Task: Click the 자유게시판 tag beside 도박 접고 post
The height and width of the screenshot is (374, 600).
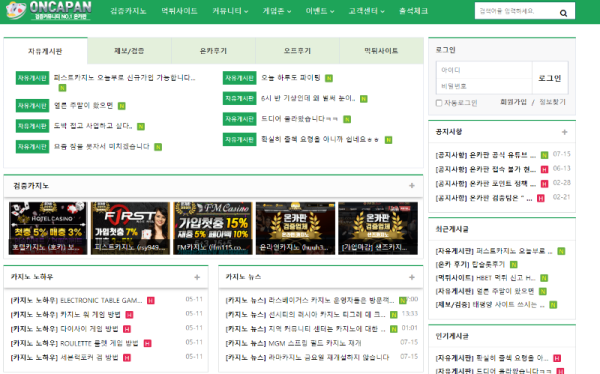Action: [33, 126]
